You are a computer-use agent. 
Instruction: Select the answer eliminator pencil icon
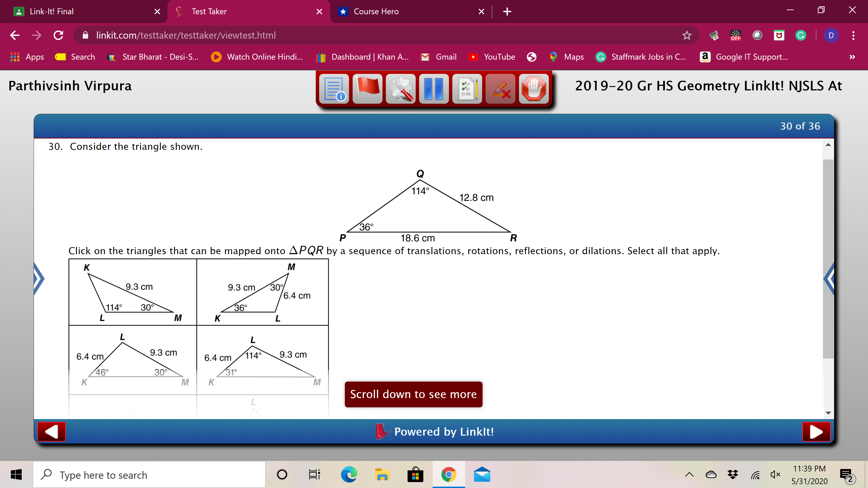(x=500, y=89)
